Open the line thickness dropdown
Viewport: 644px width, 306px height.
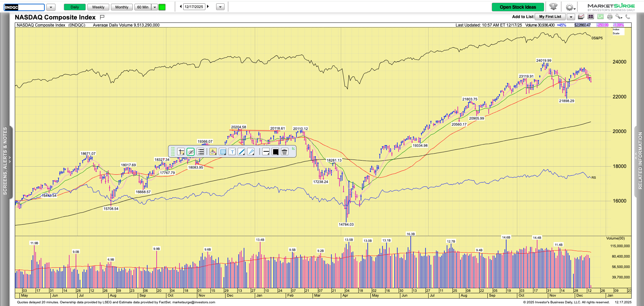(266, 152)
